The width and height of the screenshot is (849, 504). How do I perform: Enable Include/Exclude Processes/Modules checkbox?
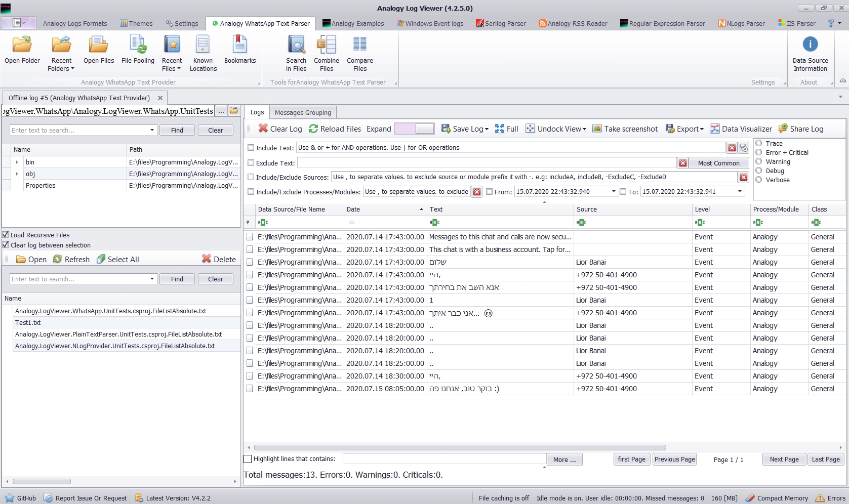click(x=251, y=192)
